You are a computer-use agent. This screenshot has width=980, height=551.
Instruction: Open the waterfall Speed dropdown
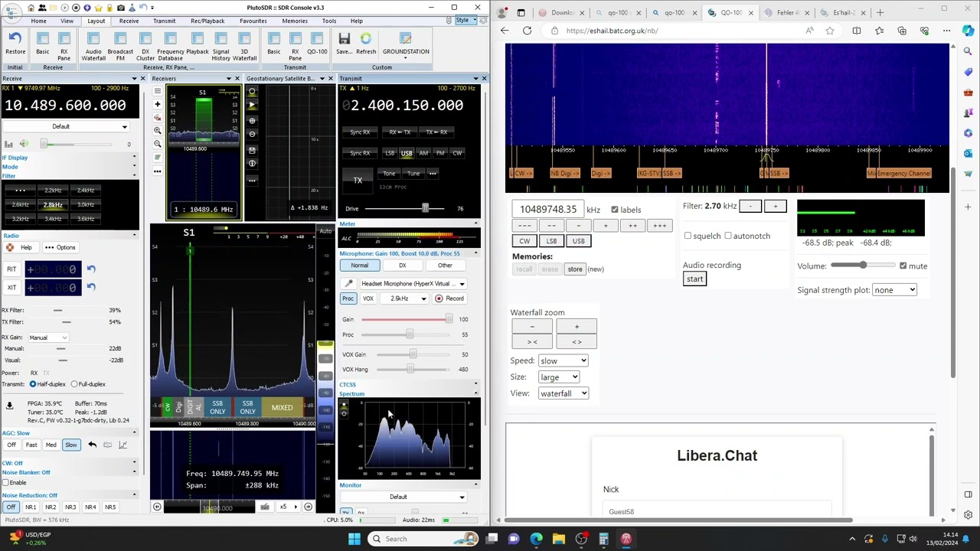point(563,360)
